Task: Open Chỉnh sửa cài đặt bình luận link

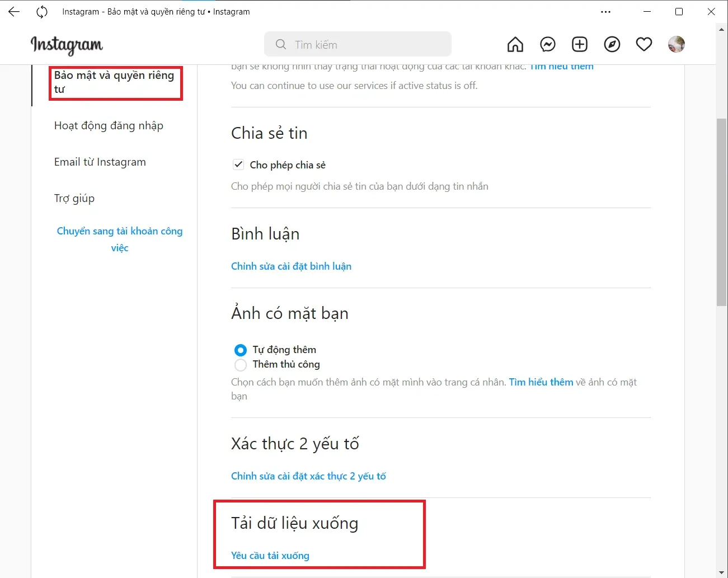Action: pyautogui.click(x=291, y=266)
